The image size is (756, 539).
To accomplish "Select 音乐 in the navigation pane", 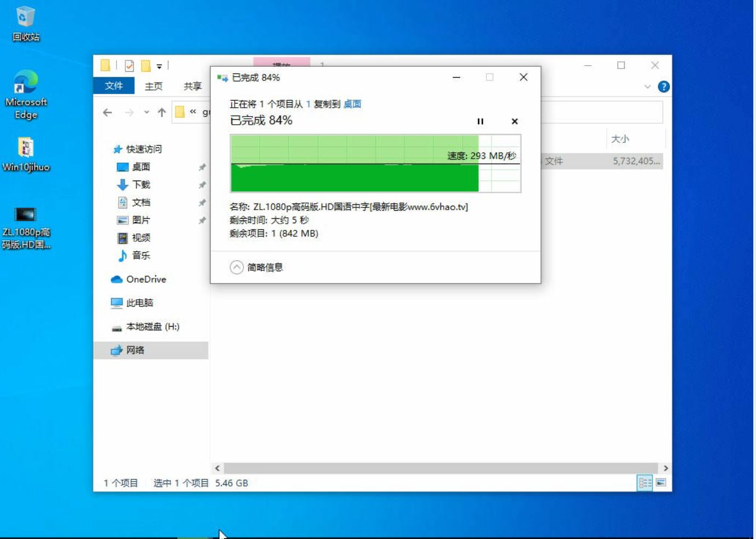I will (141, 256).
